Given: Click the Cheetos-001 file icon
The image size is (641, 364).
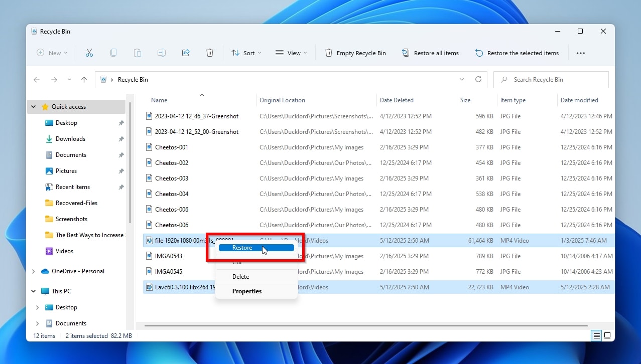Looking at the screenshot, I should click(x=149, y=147).
